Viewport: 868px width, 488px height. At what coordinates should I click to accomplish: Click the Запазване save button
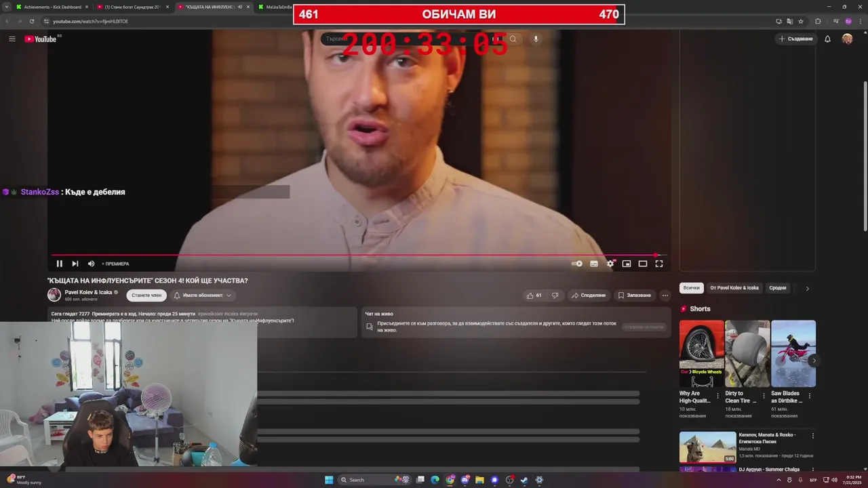tap(634, 295)
